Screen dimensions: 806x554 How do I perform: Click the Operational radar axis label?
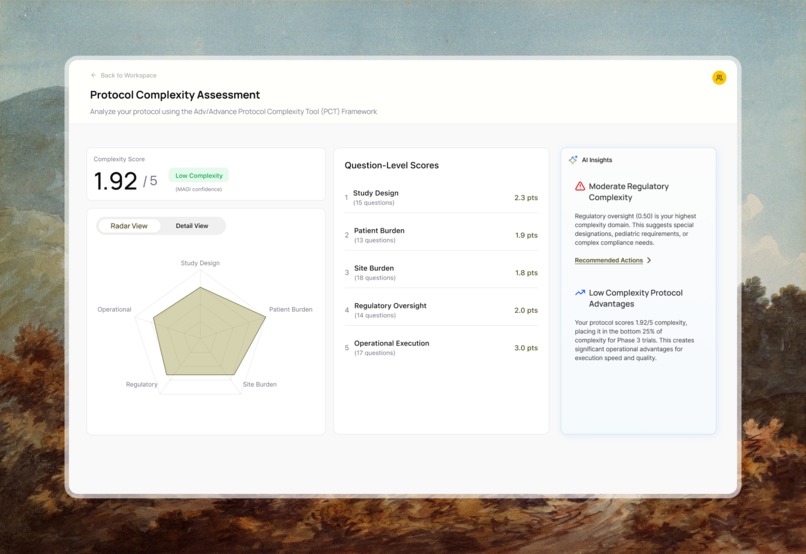(x=114, y=309)
